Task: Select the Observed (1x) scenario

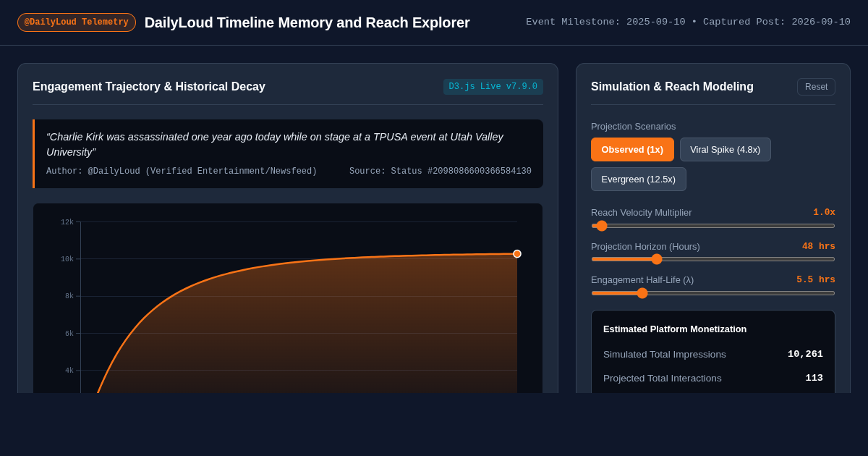Action: pyautogui.click(x=632, y=150)
